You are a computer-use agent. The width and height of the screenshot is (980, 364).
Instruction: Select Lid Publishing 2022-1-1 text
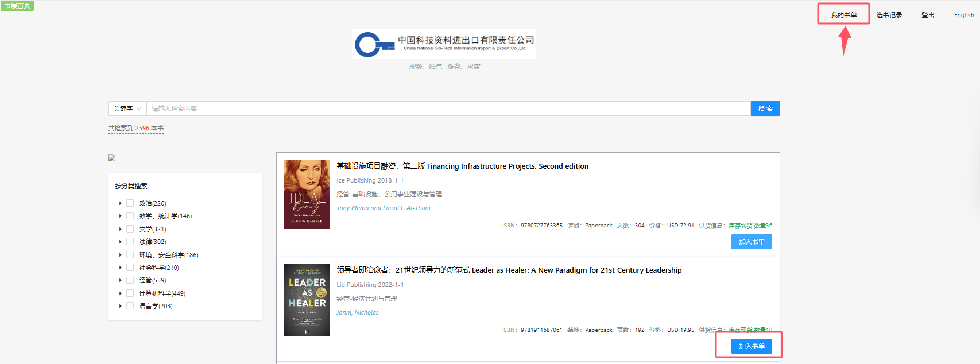370,285
